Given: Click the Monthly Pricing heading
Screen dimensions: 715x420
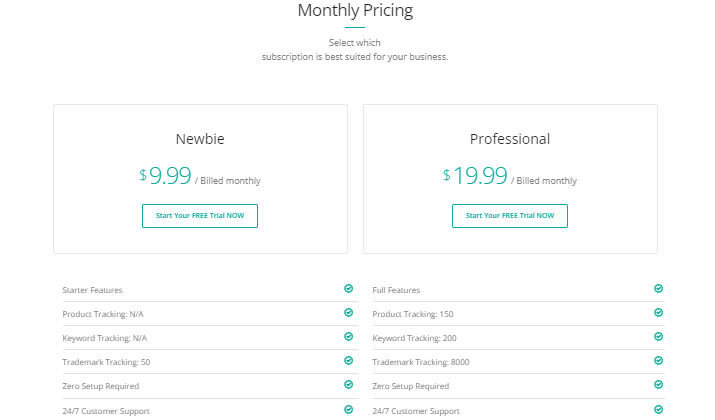Looking at the screenshot, I should coord(355,10).
